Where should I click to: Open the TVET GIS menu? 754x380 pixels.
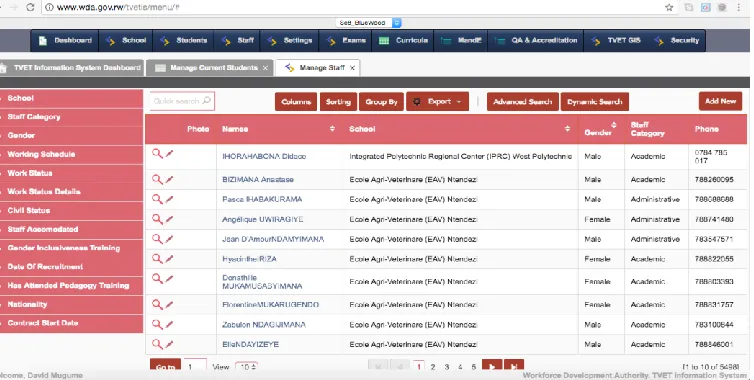616,40
